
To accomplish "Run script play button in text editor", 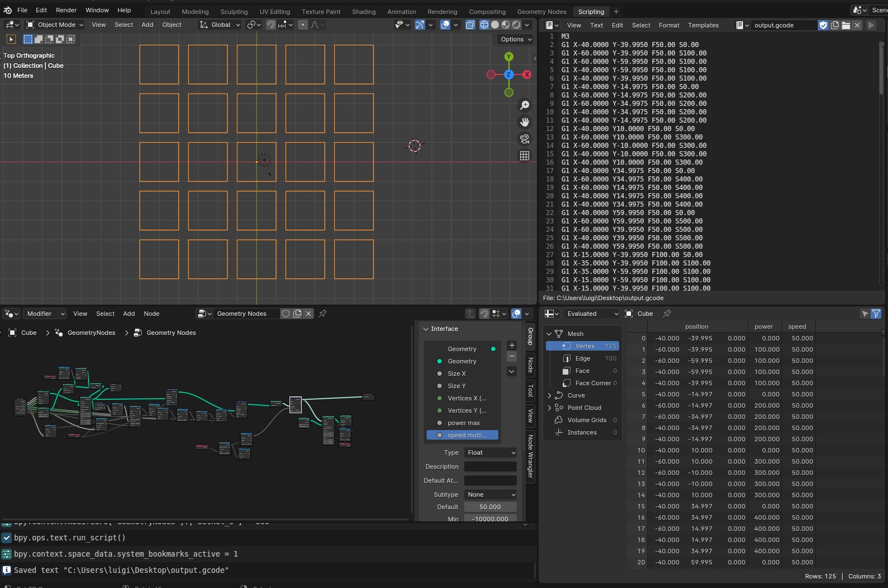I will (871, 25).
